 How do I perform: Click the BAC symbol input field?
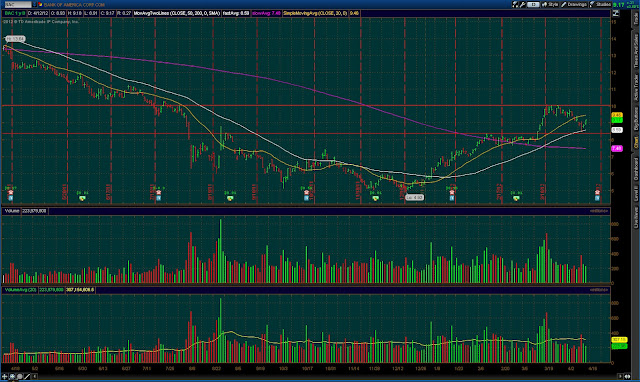pos(17,4)
